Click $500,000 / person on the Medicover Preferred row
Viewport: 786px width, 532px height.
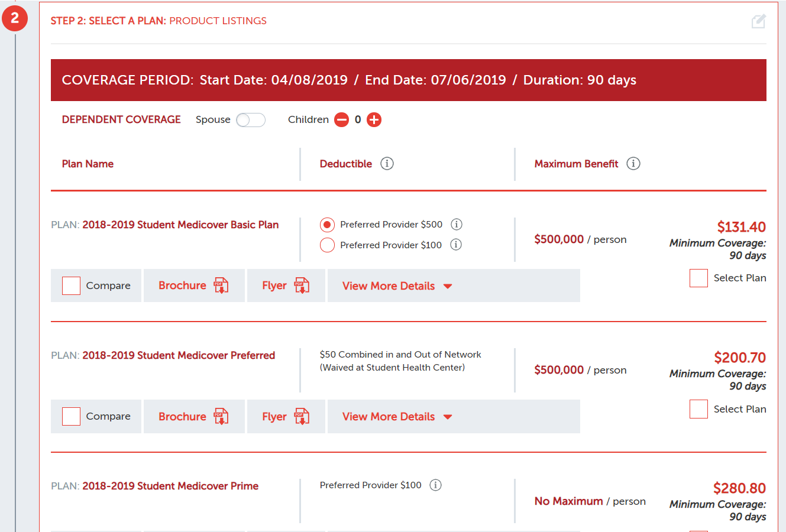[580, 370]
